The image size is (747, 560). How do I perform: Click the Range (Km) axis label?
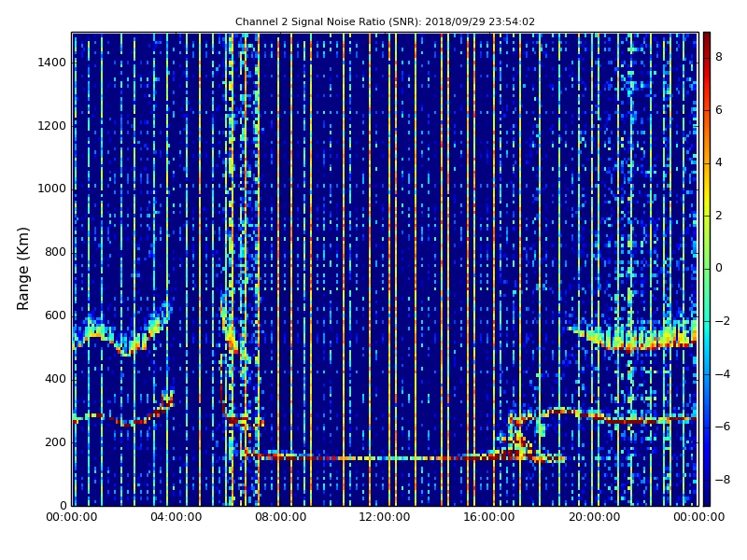pos(22,269)
